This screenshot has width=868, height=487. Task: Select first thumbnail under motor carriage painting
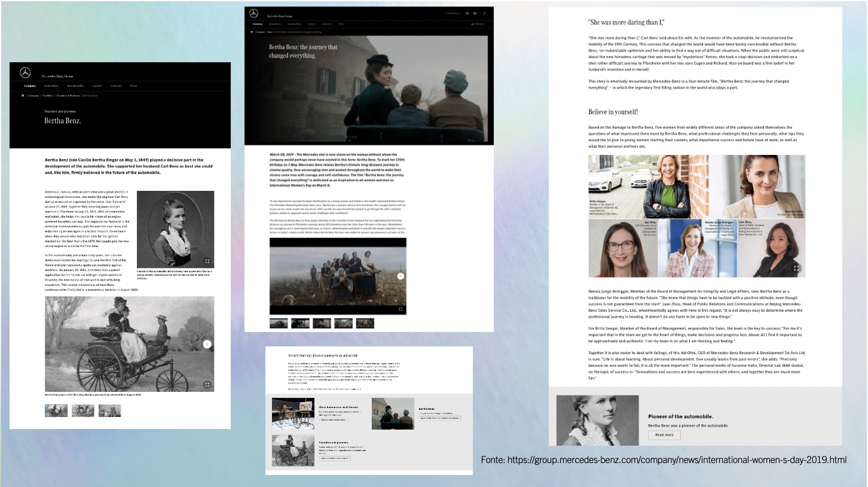point(56,410)
